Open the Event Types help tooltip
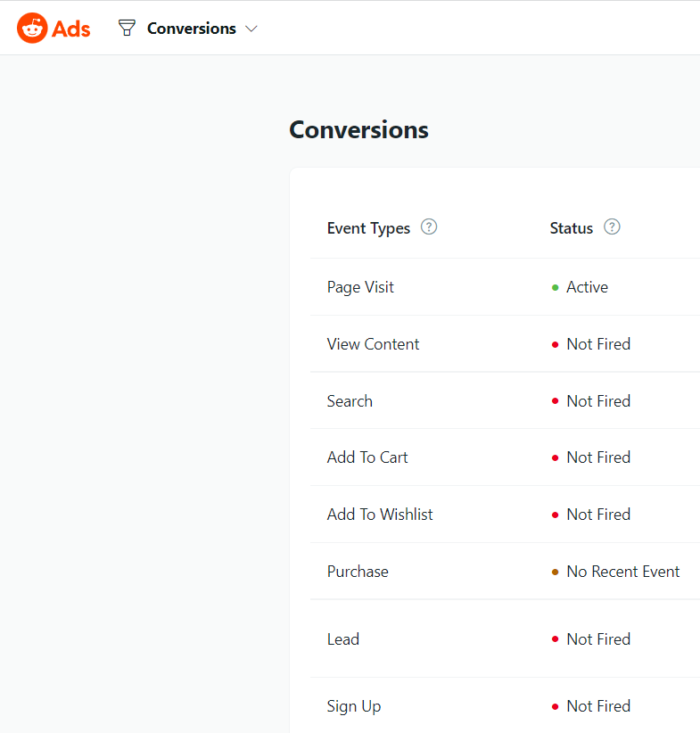Screen dimensions: 700x733 pyautogui.click(x=429, y=227)
